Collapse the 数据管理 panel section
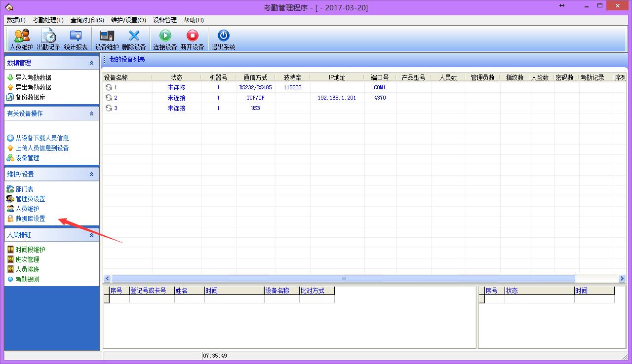The height and width of the screenshot is (364, 632). (x=91, y=63)
